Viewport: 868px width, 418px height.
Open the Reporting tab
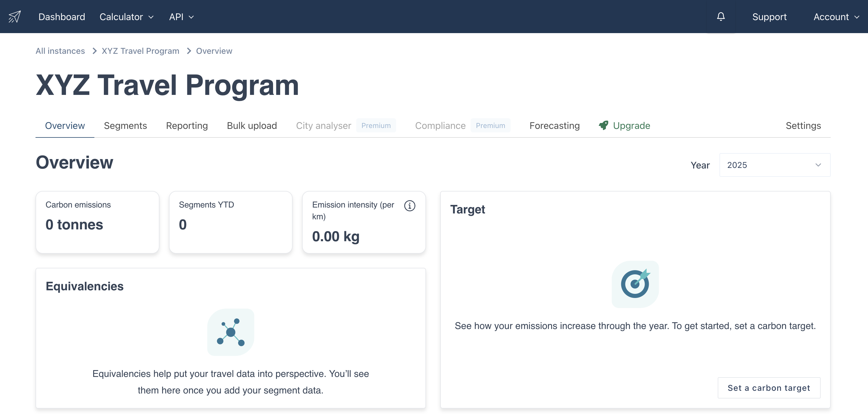coord(187,126)
